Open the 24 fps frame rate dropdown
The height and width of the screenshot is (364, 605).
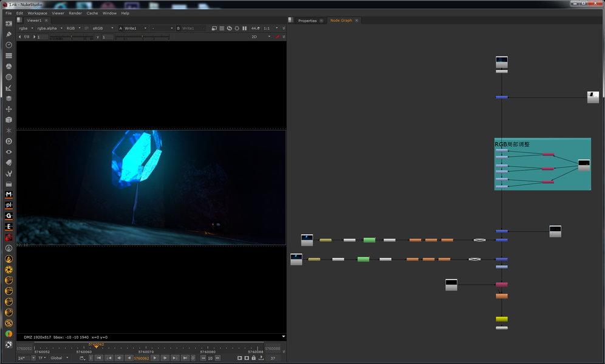26,358
